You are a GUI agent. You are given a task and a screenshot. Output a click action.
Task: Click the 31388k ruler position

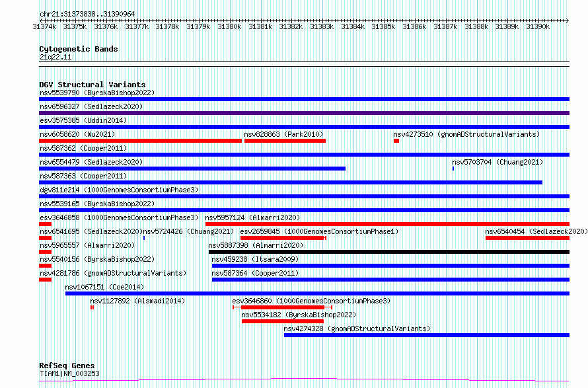tap(476, 26)
